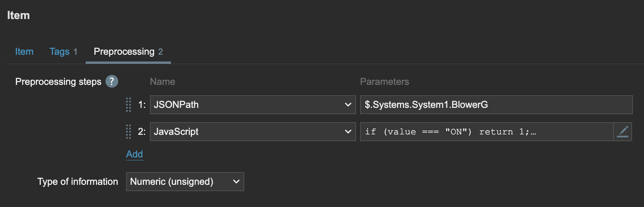Click the Preprocessing steps label
The height and width of the screenshot is (207, 644).
tap(58, 82)
